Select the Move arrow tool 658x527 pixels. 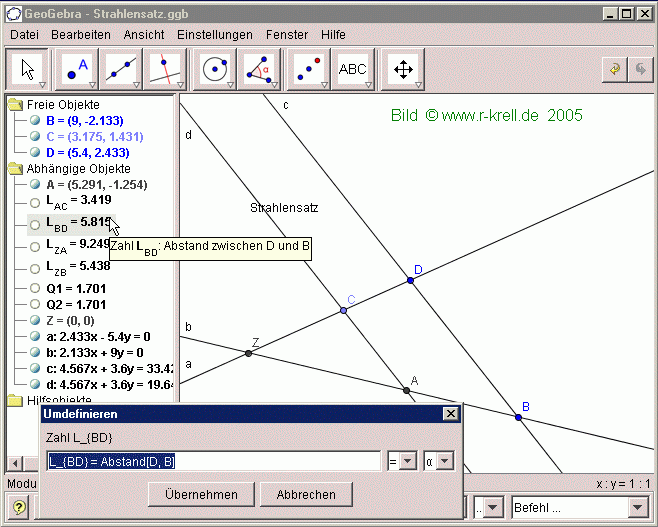click(27, 68)
